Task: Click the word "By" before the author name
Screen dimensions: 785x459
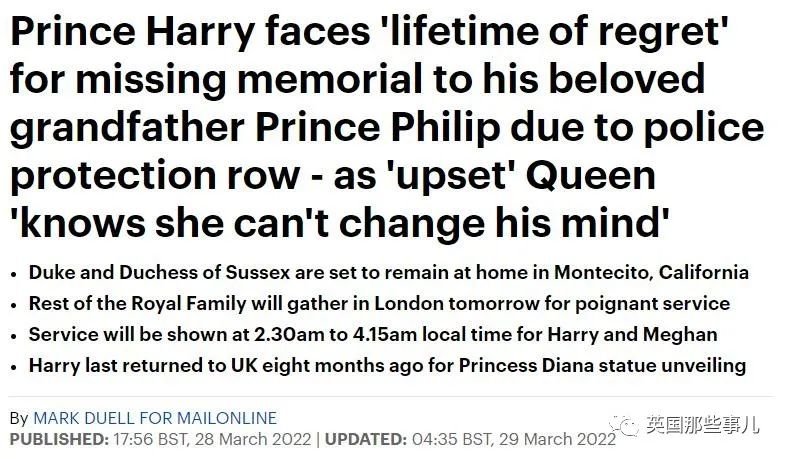Action: click(19, 418)
